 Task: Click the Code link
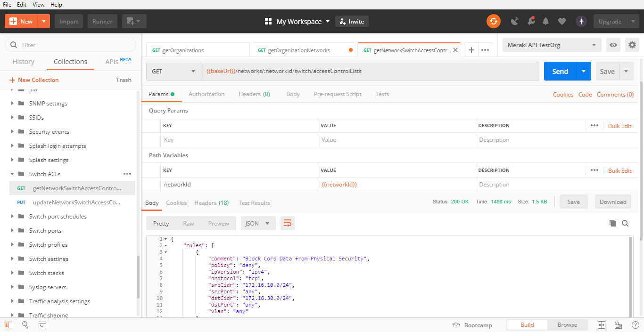(x=585, y=95)
